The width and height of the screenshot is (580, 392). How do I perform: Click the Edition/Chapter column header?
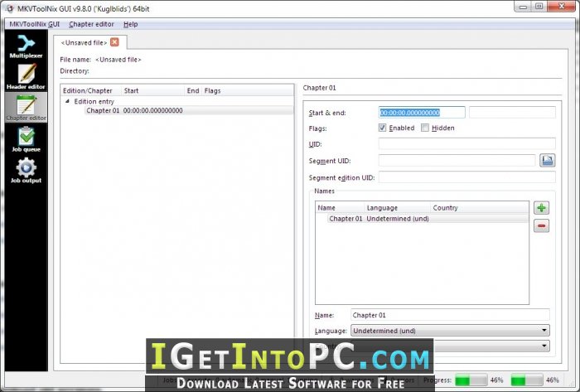coord(91,90)
